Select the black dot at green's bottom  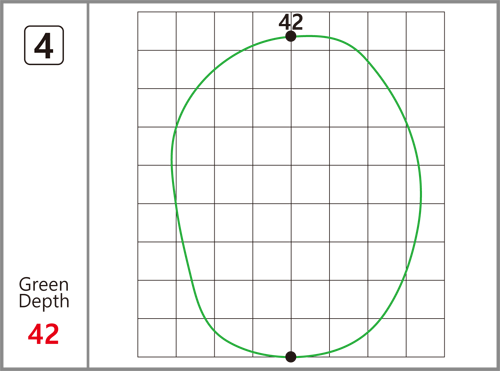291,357
